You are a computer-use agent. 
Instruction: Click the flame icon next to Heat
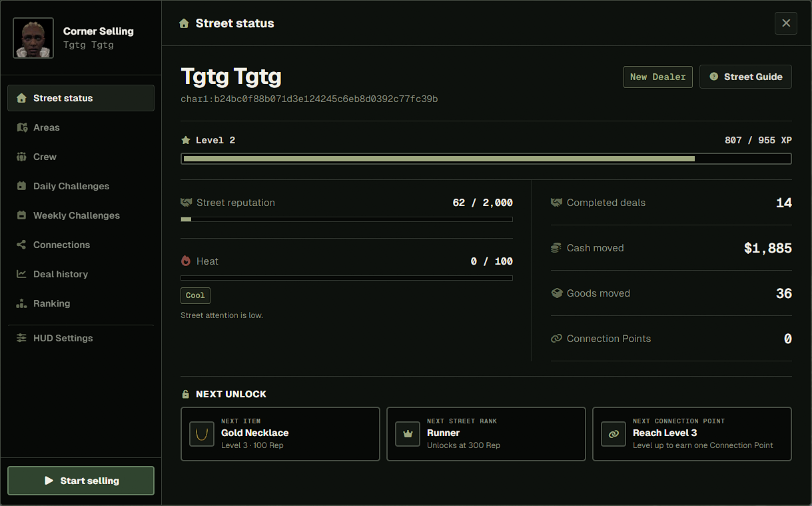[186, 261]
